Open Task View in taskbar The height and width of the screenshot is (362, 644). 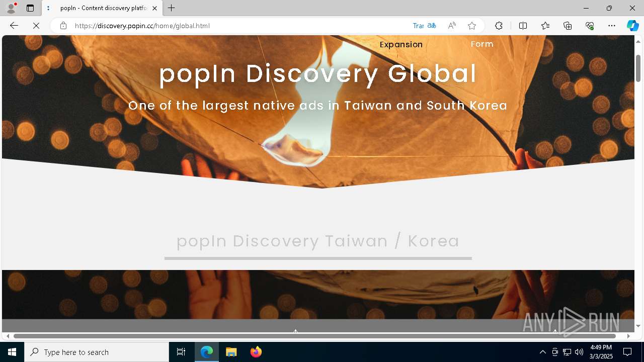[181, 352]
